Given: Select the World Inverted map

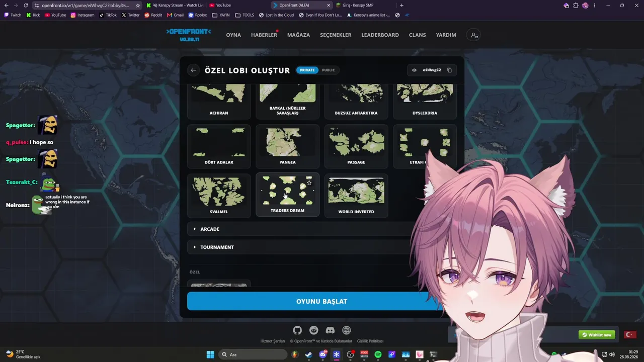Looking at the screenshot, I should pyautogui.click(x=356, y=196).
